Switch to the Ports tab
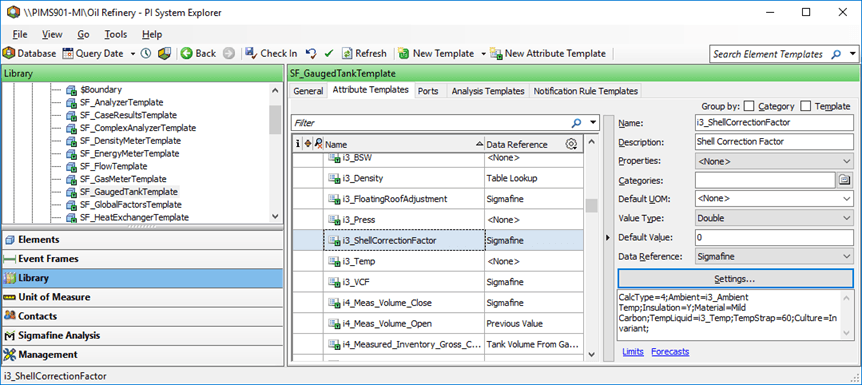Viewport: 862px width, 385px height. tap(428, 91)
